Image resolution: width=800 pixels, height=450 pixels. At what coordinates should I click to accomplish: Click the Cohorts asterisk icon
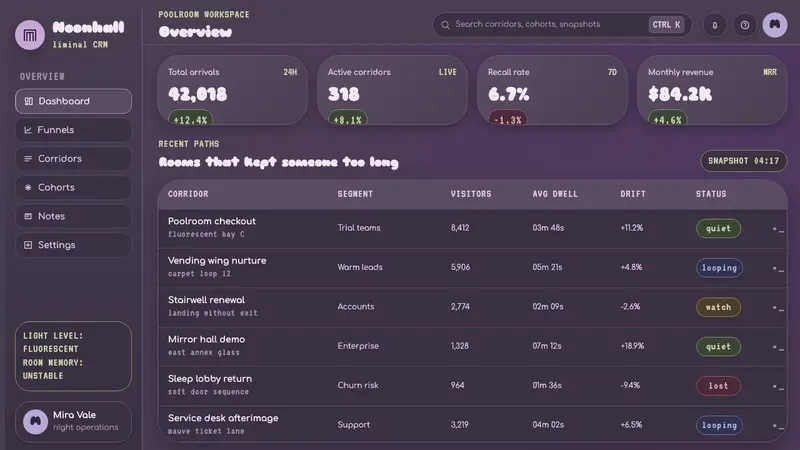pyautogui.click(x=28, y=187)
